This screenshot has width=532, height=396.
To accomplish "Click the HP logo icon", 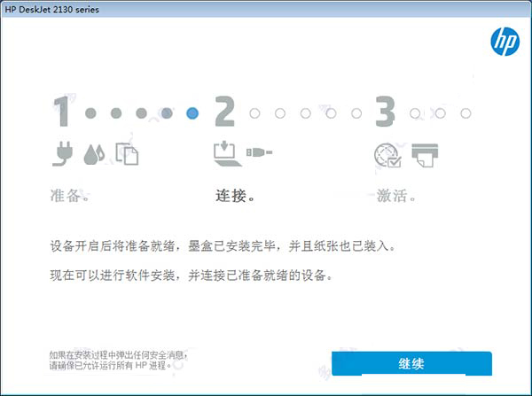I will point(505,42).
